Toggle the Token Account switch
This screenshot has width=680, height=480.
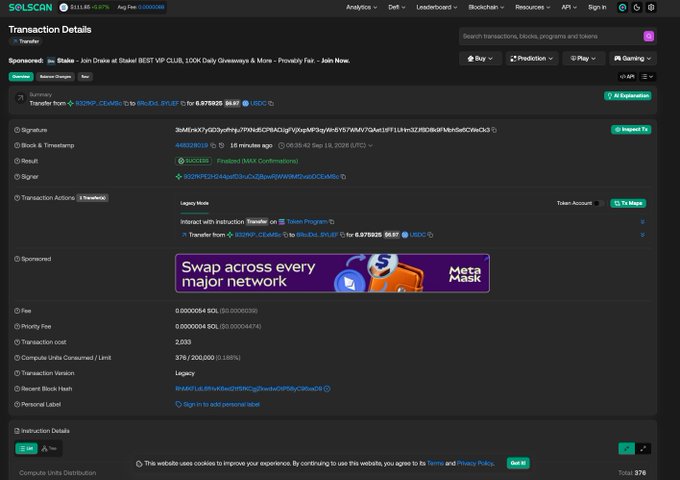tap(598, 203)
